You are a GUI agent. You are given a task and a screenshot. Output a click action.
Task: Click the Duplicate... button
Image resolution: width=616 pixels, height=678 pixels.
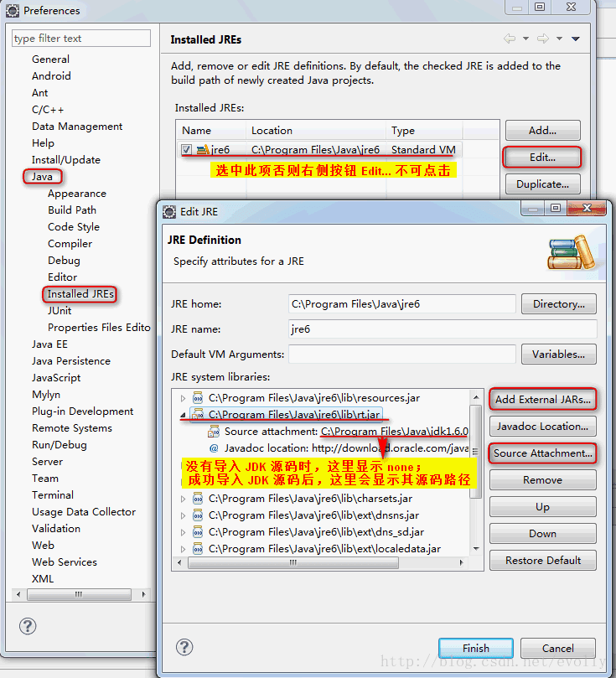[x=542, y=184]
